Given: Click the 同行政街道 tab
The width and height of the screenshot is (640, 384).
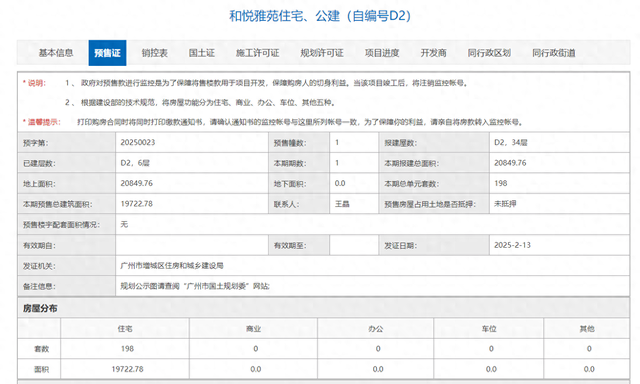Looking at the screenshot, I should (554, 53).
